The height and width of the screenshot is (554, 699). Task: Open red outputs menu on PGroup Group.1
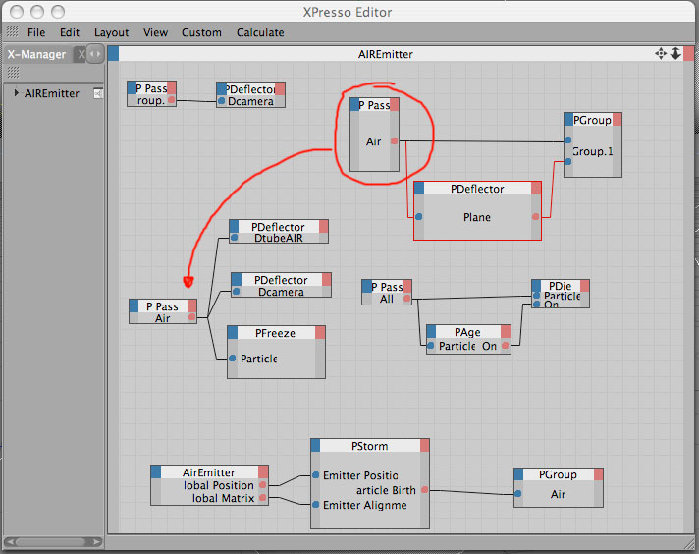[x=617, y=119]
